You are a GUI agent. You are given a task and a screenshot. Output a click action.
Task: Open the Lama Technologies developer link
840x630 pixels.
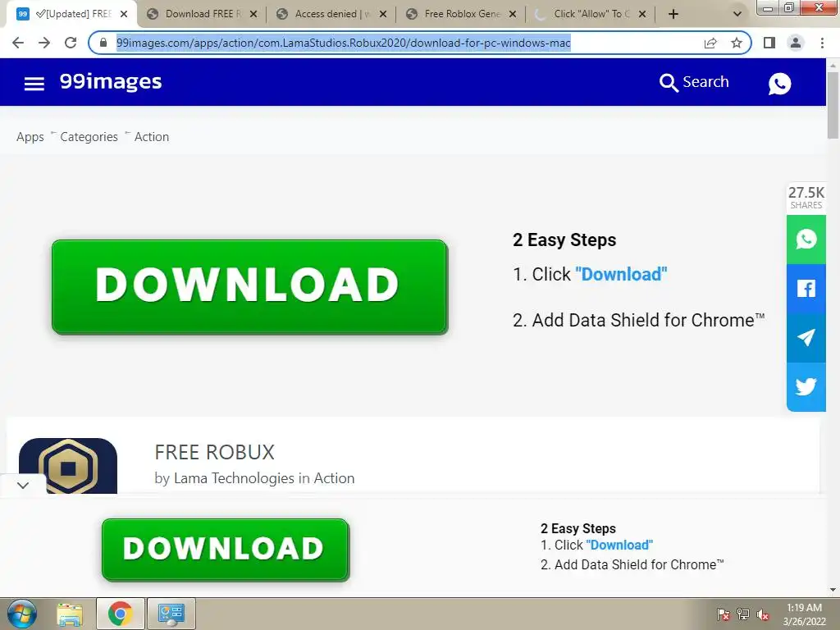(234, 478)
